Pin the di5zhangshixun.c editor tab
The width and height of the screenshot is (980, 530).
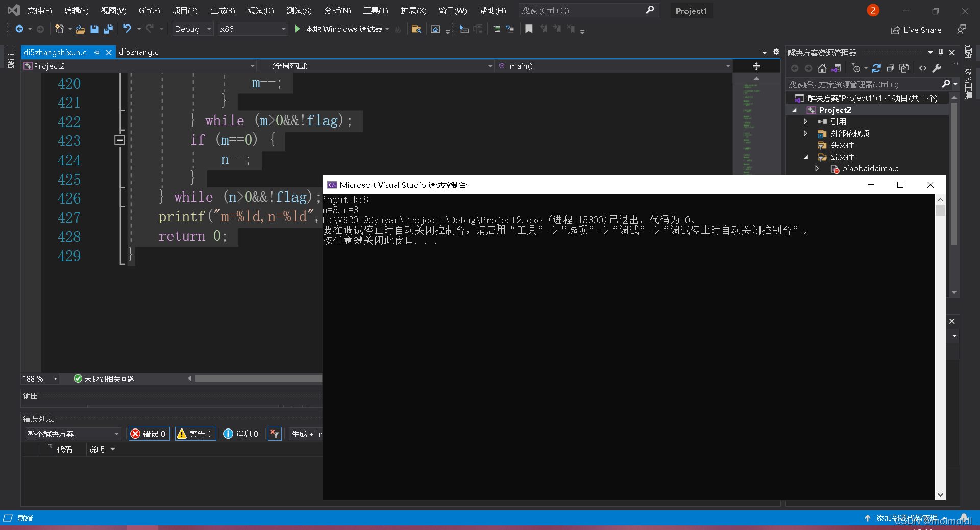pyautogui.click(x=96, y=52)
